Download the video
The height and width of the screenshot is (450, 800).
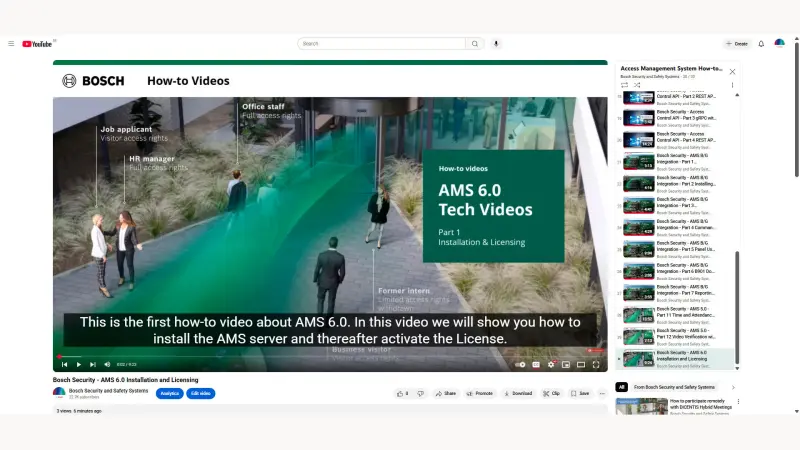point(518,393)
